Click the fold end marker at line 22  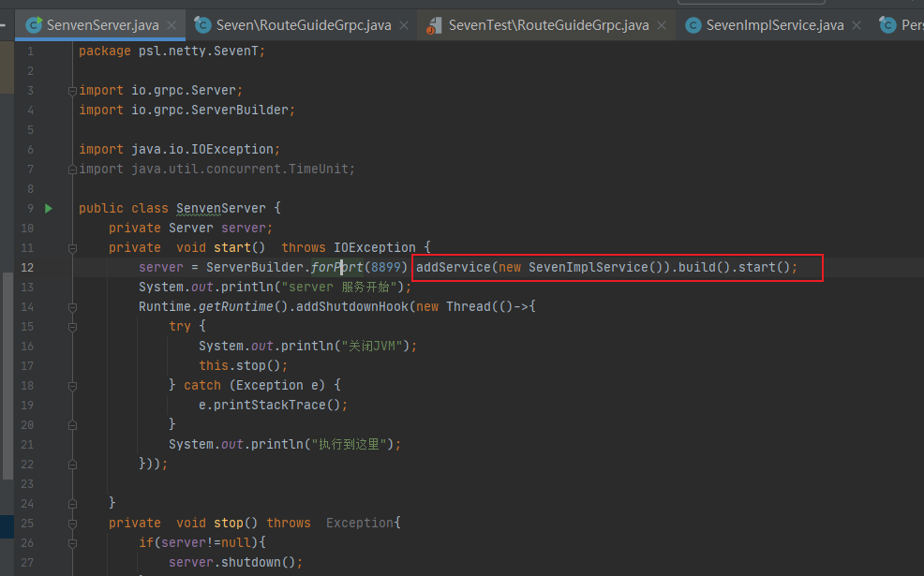click(72, 465)
